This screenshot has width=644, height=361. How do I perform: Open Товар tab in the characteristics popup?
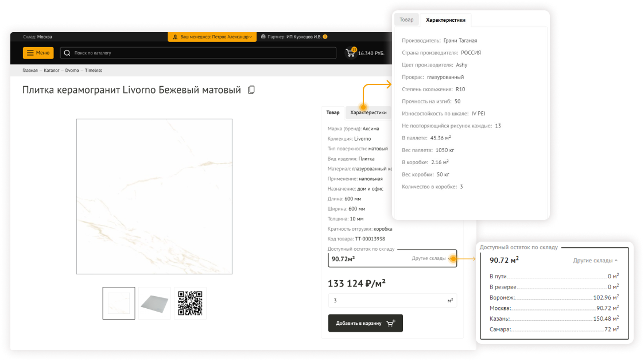pyautogui.click(x=406, y=20)
